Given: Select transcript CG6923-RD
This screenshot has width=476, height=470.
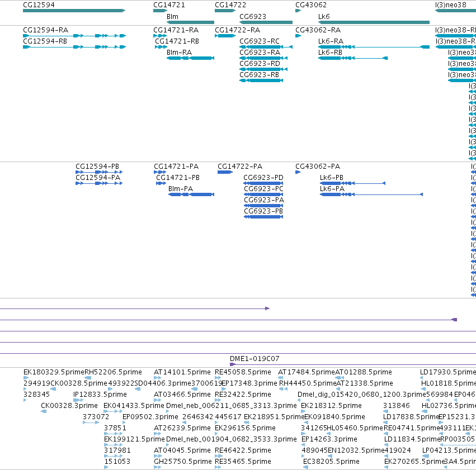Looking at the screenshot, I should 260,64.
